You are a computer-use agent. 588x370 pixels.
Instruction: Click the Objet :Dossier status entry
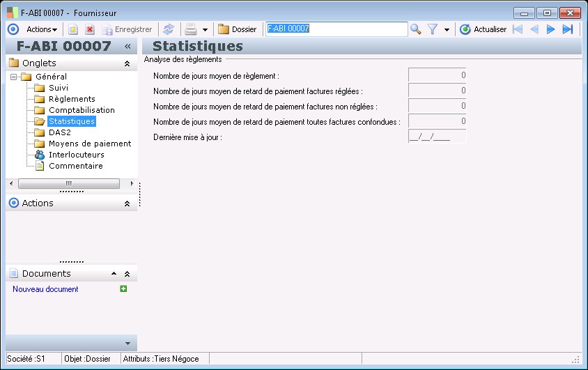coord(87,359)
